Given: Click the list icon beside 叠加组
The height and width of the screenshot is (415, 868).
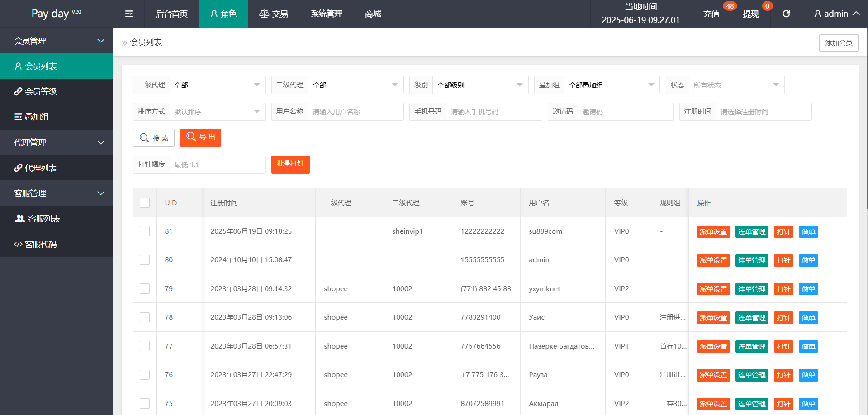Looking at the screenshot, I should [x=18, y=117].
